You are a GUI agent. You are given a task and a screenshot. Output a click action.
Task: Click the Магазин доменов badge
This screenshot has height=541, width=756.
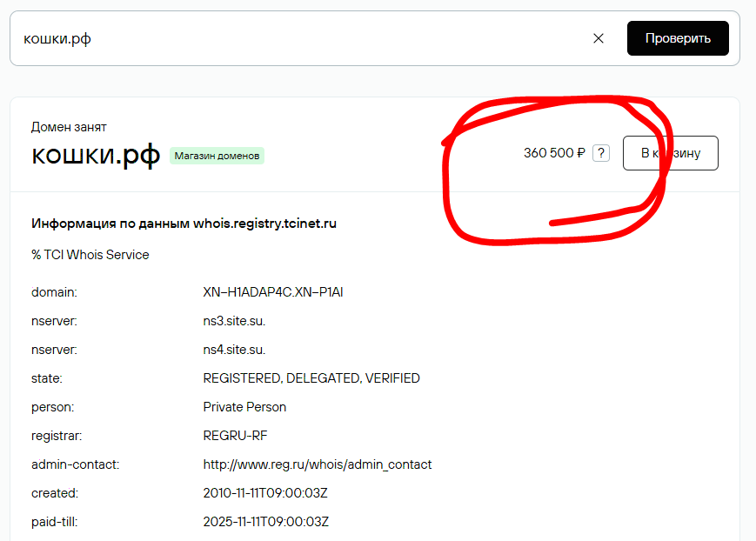tap(217, 156)
